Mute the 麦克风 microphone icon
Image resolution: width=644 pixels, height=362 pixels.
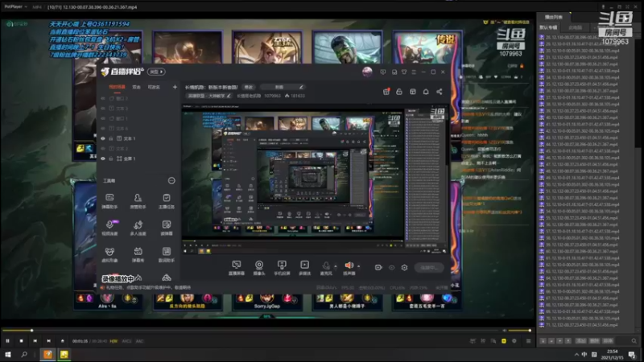[x=326, y=266]
